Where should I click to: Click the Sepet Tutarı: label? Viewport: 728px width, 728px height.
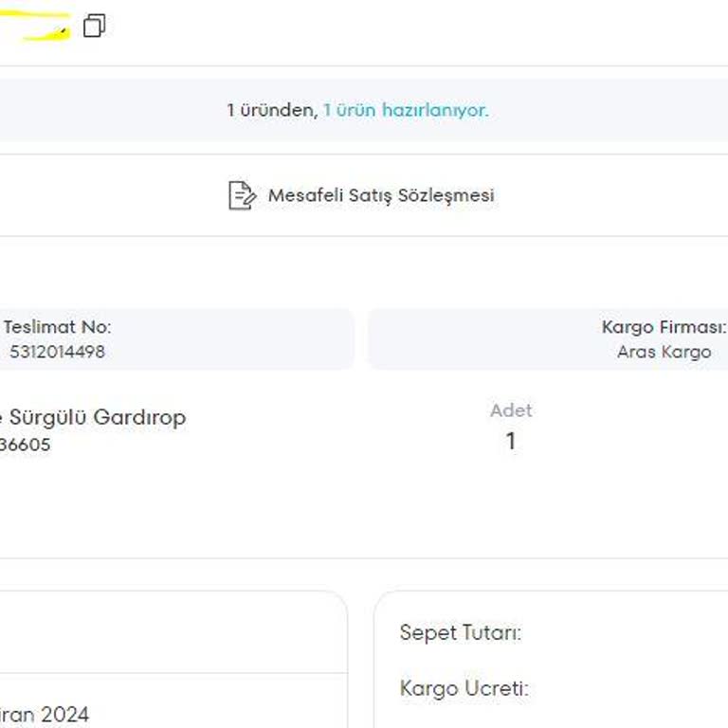(x=461, y=632)
